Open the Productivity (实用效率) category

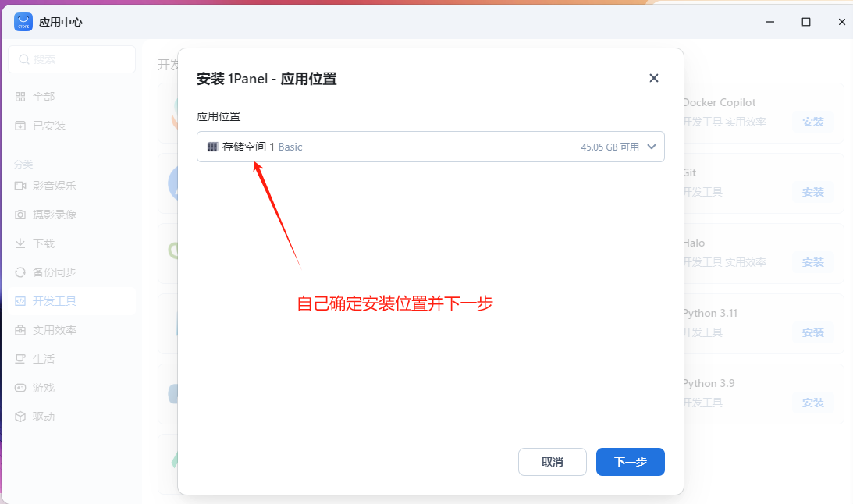(x=72, y=330)
